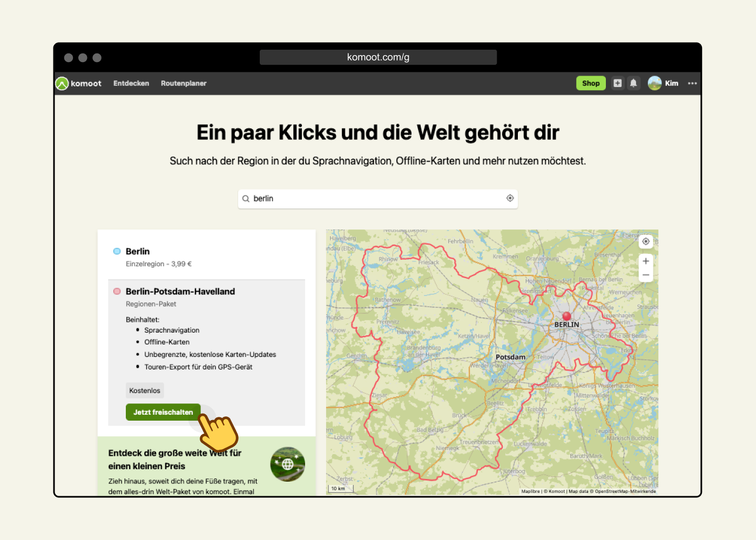Click the browser address bar komoot.com/g

(x=378, y=57)
